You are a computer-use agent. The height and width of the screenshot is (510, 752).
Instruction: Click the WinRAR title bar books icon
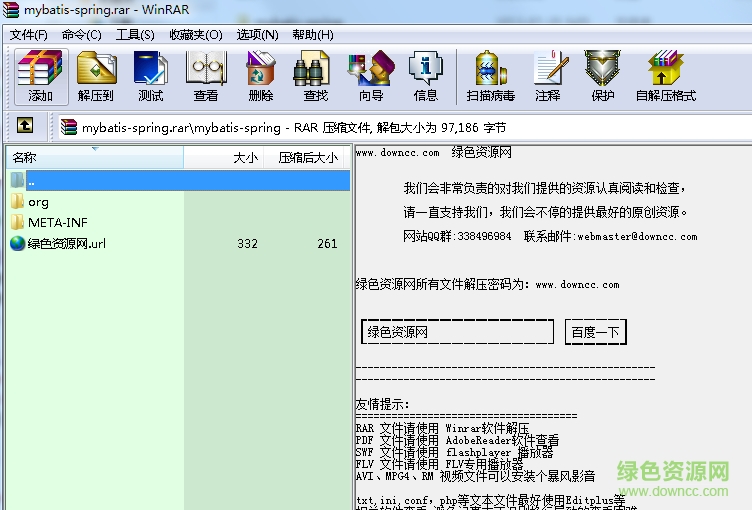click(x=11, y=10)
